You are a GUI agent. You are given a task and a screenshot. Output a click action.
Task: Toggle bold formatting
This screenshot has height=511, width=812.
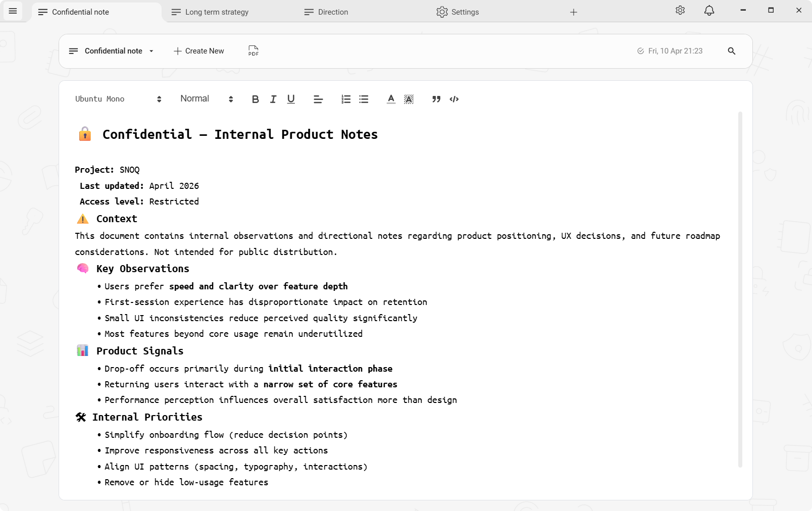tap(255, 99)
